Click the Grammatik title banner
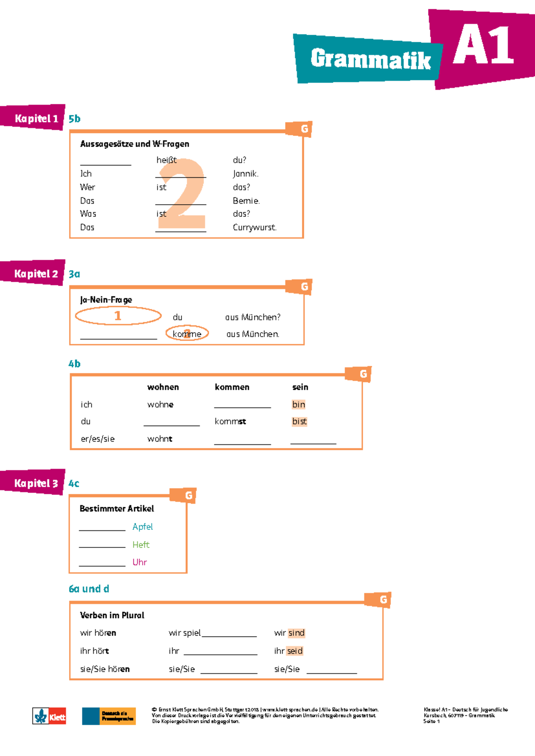The width and height of the screenshot is (535, 756). [x=370, y=59]
